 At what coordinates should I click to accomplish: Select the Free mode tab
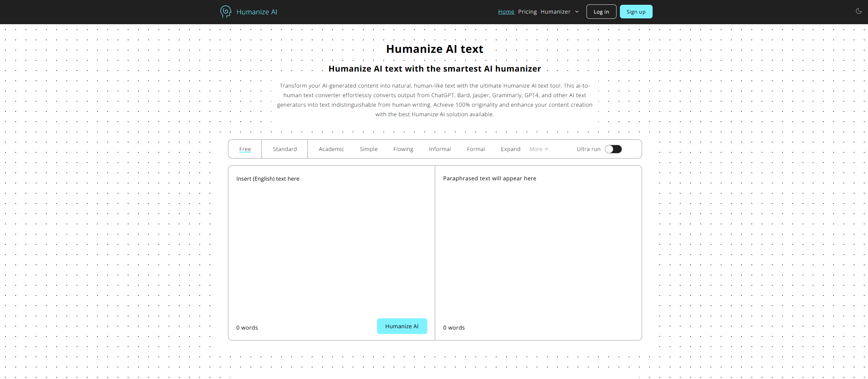click(x=245, y=149)
